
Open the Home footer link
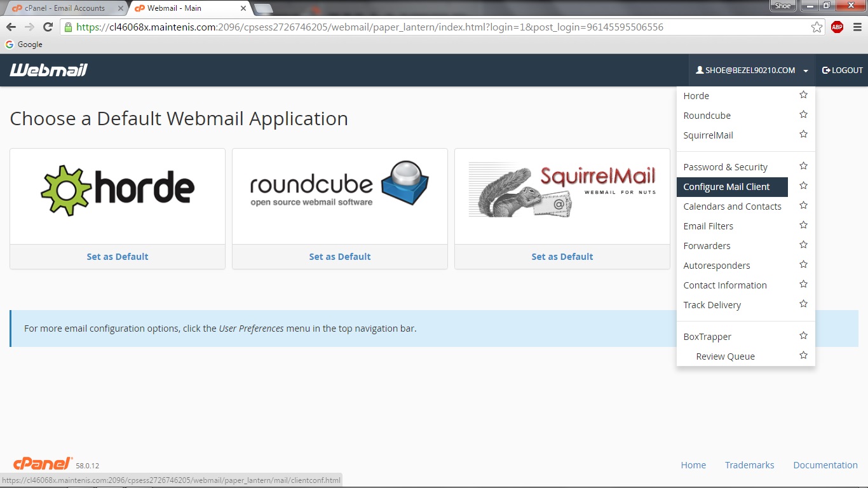(693, 465)
